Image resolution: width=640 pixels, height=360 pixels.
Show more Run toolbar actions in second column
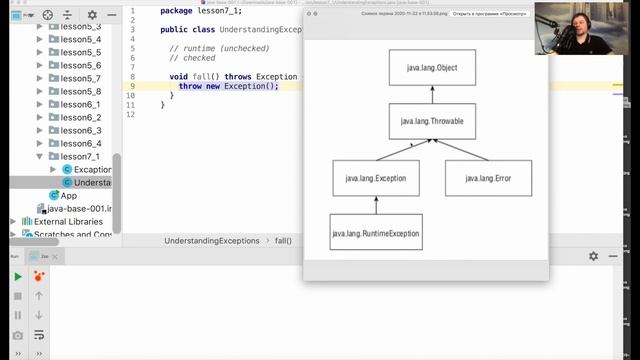click(39, 353)
